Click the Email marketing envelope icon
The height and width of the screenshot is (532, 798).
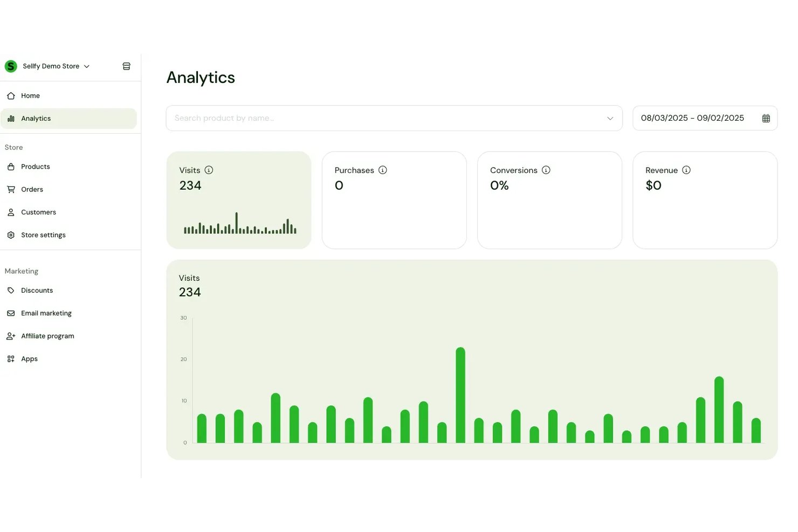11,313
